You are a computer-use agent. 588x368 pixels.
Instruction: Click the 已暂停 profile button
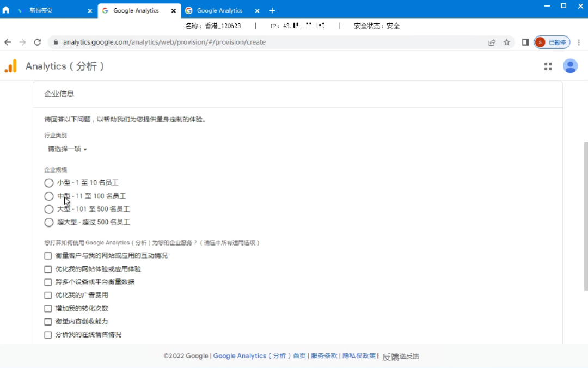[x=552, y=42]
